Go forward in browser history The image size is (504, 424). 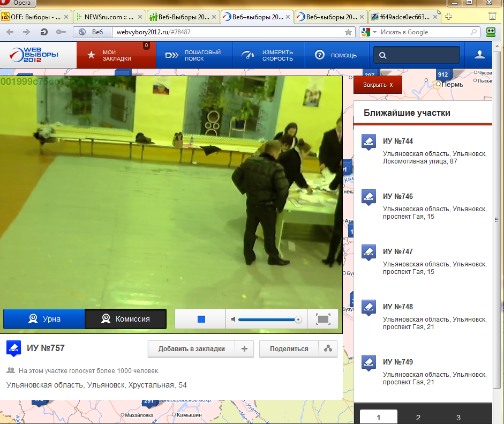27,32
